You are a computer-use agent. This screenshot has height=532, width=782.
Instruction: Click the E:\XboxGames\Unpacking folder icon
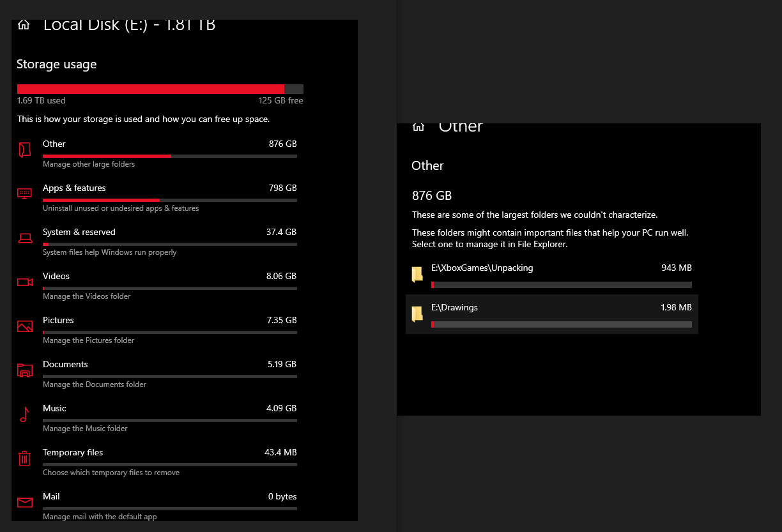point(417,275)
